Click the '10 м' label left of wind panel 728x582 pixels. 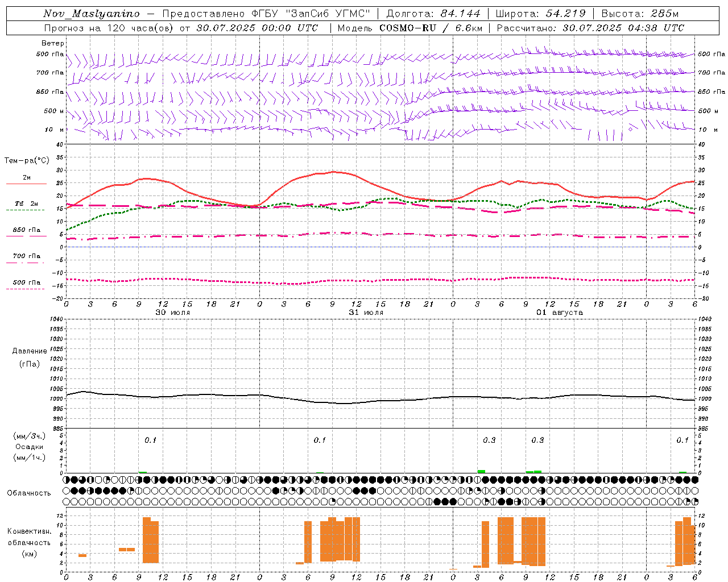tap(54, 130)
